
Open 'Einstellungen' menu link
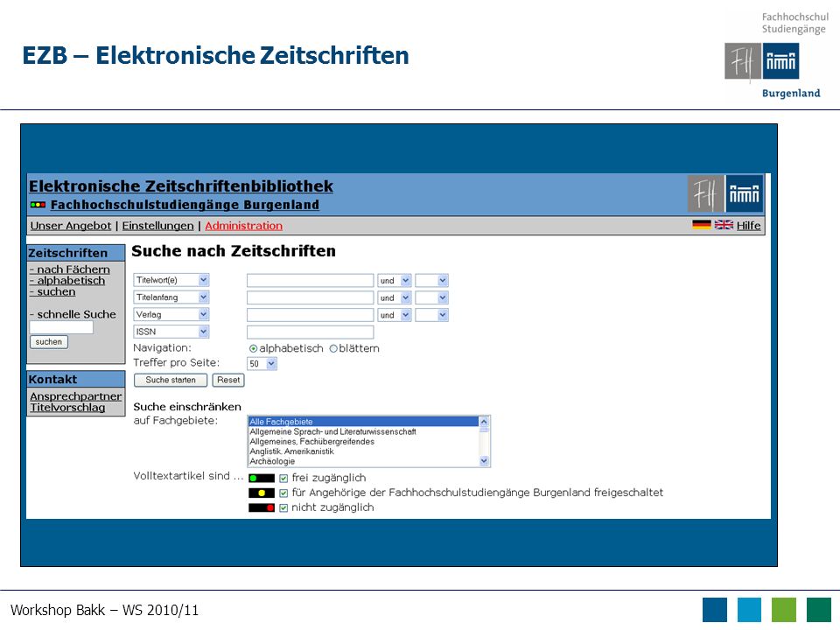coord(158,226)
